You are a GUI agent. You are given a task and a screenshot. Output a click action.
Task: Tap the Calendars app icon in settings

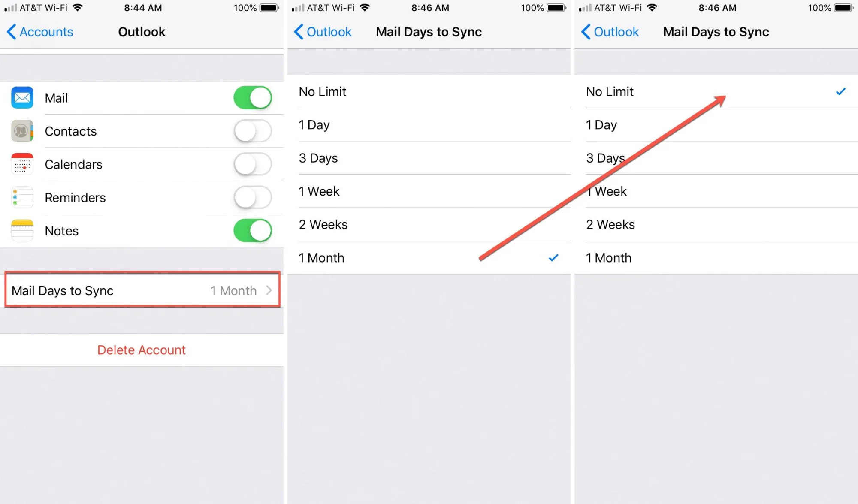coord(21,163)
